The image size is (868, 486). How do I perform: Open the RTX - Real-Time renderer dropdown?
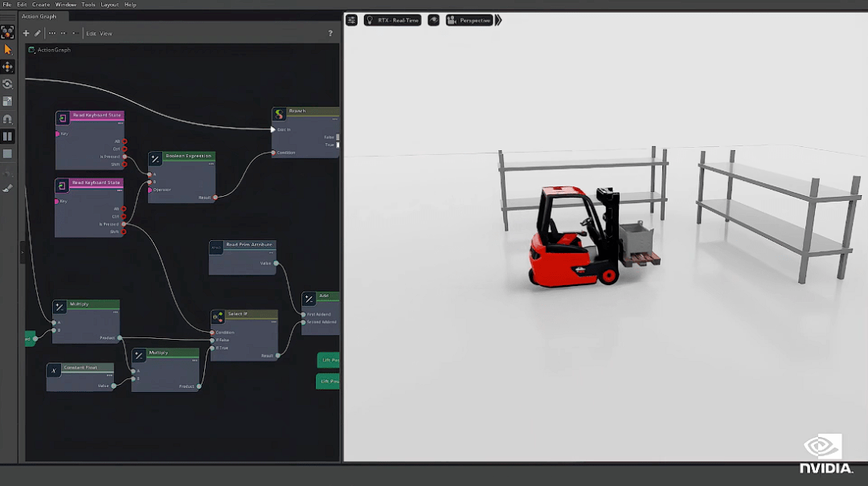(392, 20)
